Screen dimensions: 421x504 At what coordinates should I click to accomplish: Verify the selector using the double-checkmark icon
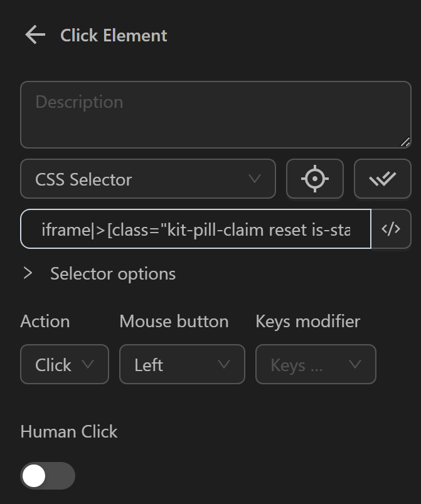point(383,179)
